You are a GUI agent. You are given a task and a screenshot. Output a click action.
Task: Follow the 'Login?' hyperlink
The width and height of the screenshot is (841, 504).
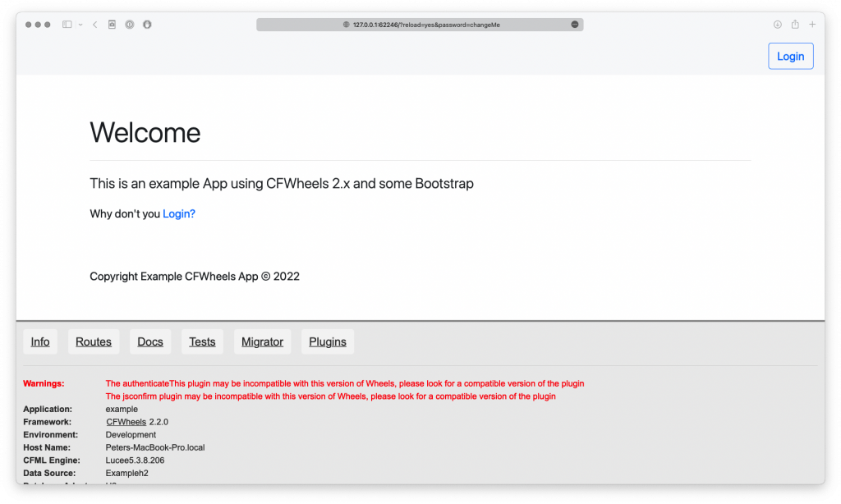coord(179,214)
